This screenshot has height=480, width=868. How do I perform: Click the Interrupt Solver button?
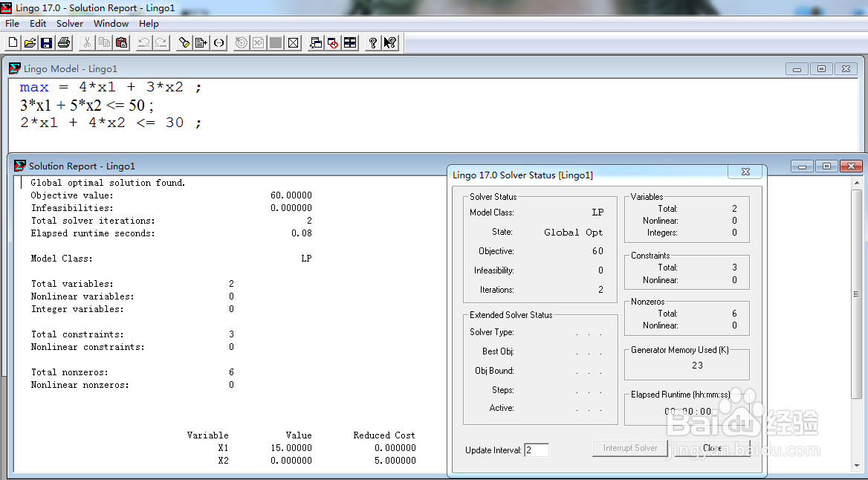630,448
